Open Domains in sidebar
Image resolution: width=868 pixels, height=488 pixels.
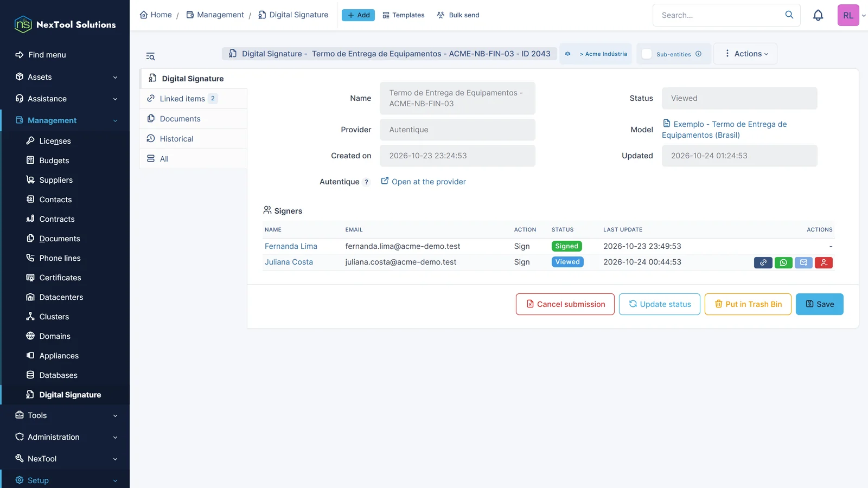[x=55, y=336]
